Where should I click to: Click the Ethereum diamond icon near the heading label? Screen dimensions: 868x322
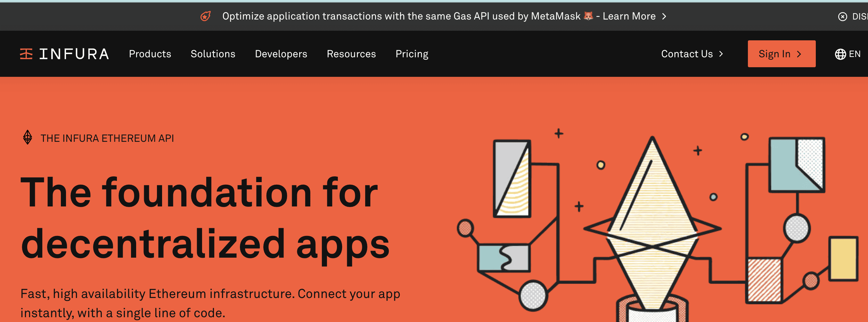point(28,137)
